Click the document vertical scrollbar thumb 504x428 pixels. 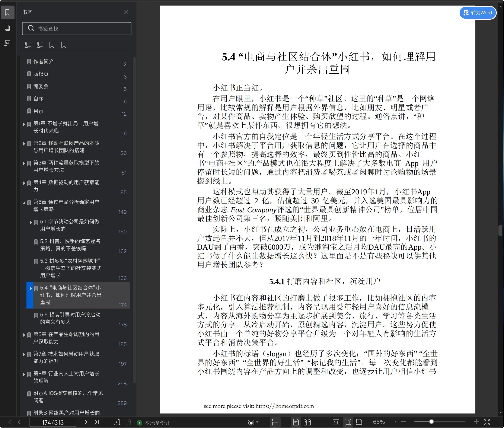click(500, 230)
